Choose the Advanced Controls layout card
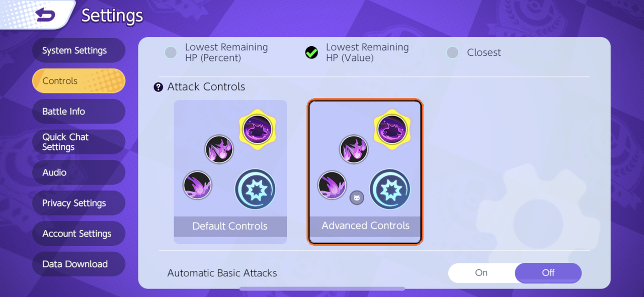Image resolution: width=644 pixels, height=297 pixels. pos(365,172)
